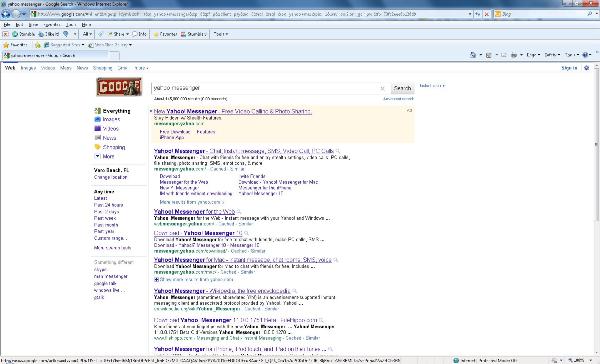Switch to Images in Google top navigation
Image resolution: width=600 pixels, height=364 pixels.
[28, 68]
